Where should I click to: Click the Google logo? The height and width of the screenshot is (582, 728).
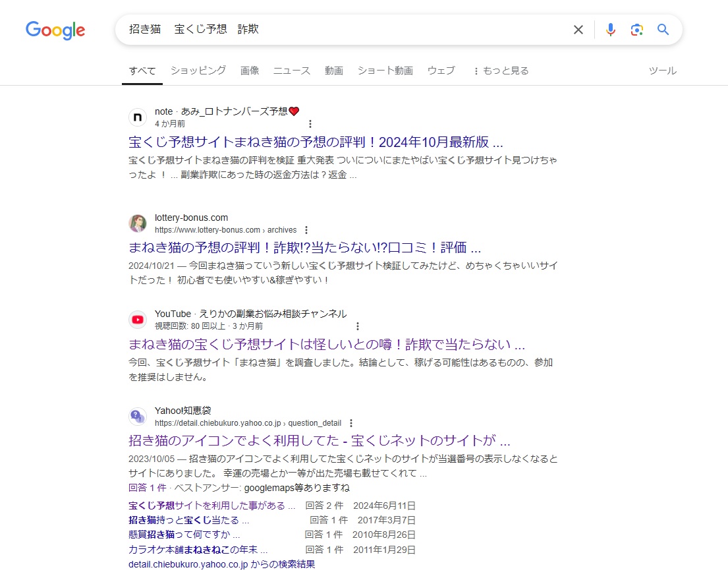click(55, 30)
